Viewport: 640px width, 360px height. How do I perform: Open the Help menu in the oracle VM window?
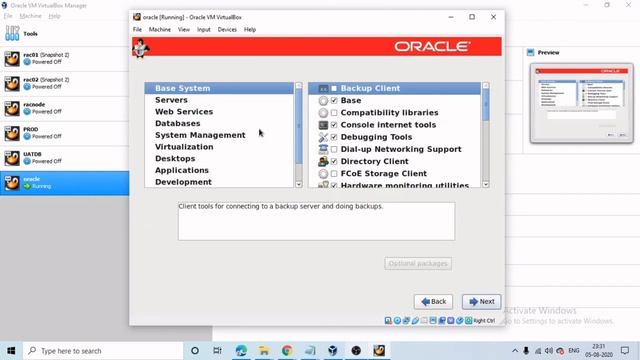point(250,29)
